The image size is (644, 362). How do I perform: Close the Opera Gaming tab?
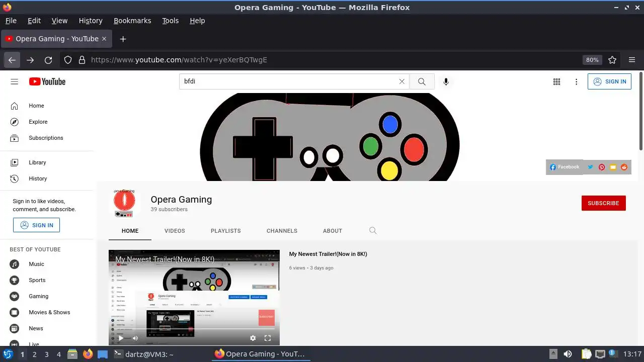(x=104, y=39)
